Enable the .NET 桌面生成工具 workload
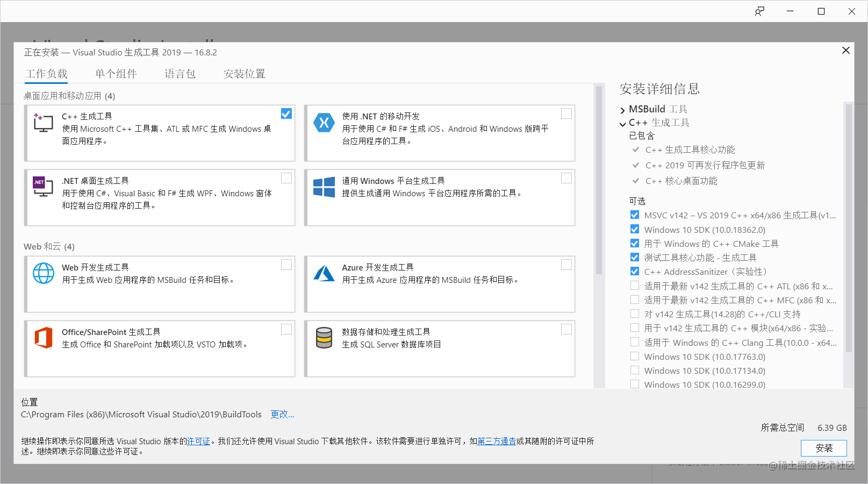This screenshot has width=868, height=484. coord(286,178)
